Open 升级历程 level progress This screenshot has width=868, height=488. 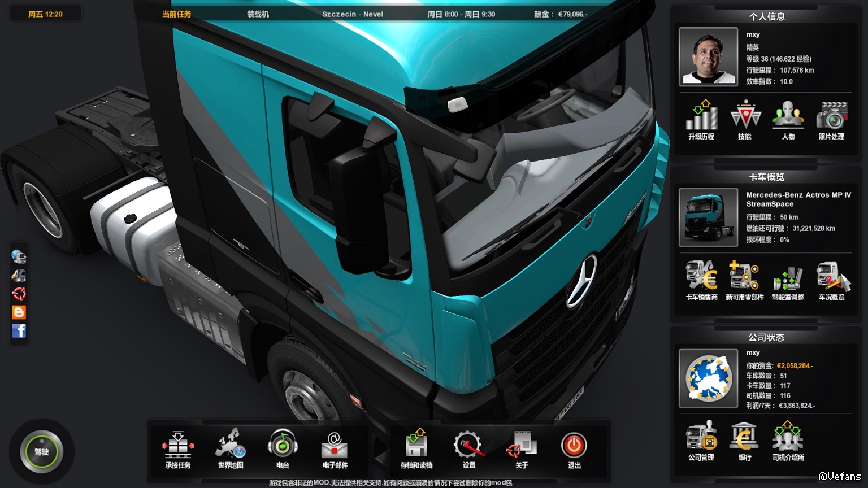pos(701,120)
